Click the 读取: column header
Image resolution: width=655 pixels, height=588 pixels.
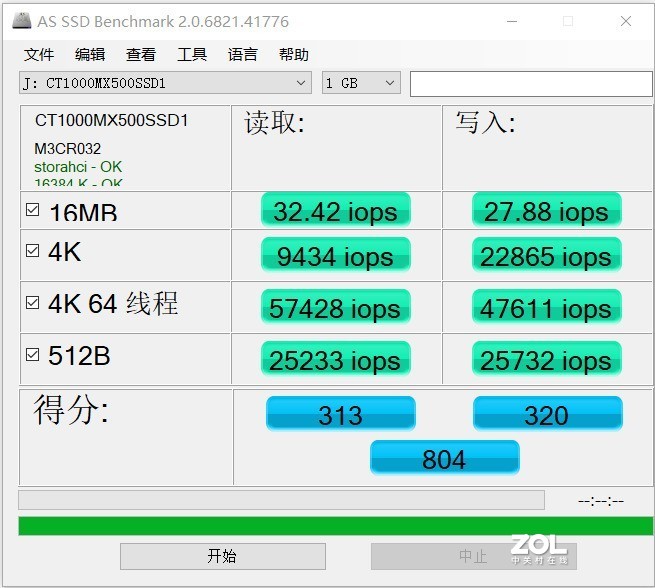[275, 123]
